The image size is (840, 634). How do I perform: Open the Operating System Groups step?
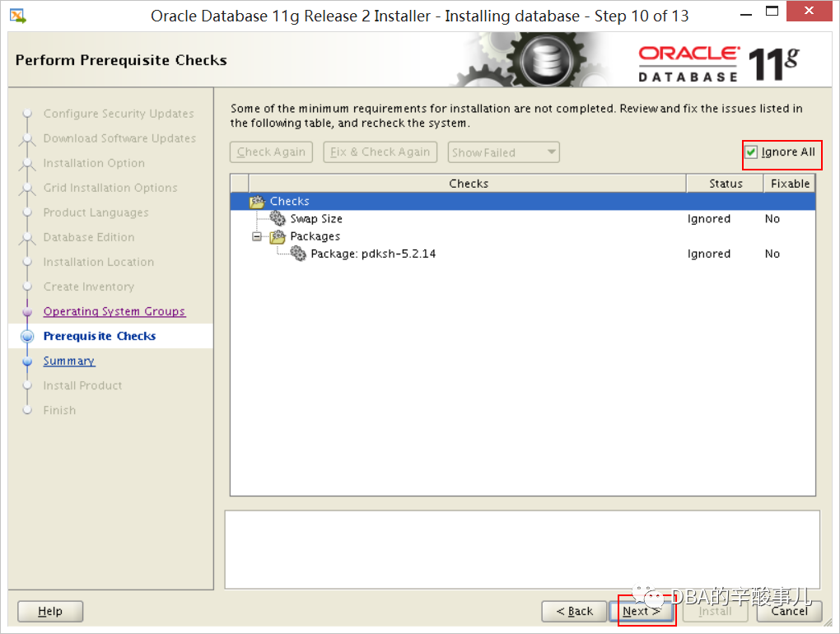coord(114,311)
